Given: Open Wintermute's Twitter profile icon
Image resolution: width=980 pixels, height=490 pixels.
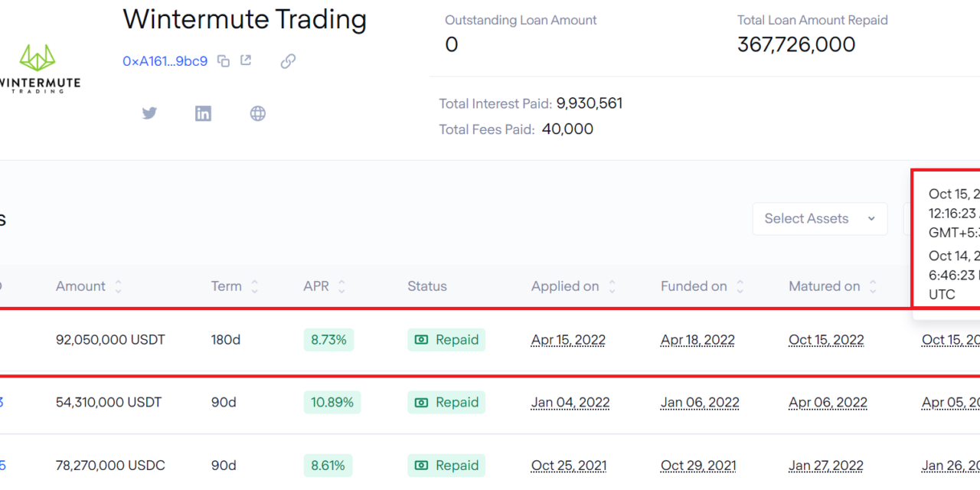Looking at the screenshot, I should coord(149,113).
